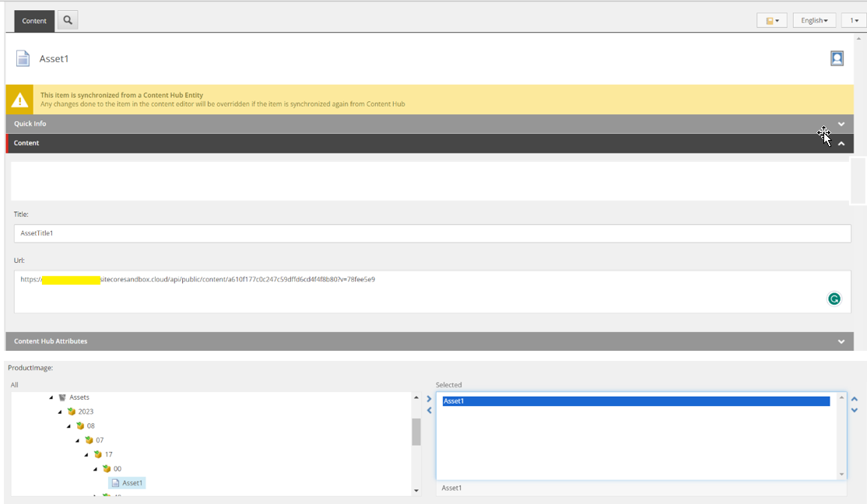Click the Selected list scrollbar up arrow
This screenshot has height=504, width=867.
[841, 397]
